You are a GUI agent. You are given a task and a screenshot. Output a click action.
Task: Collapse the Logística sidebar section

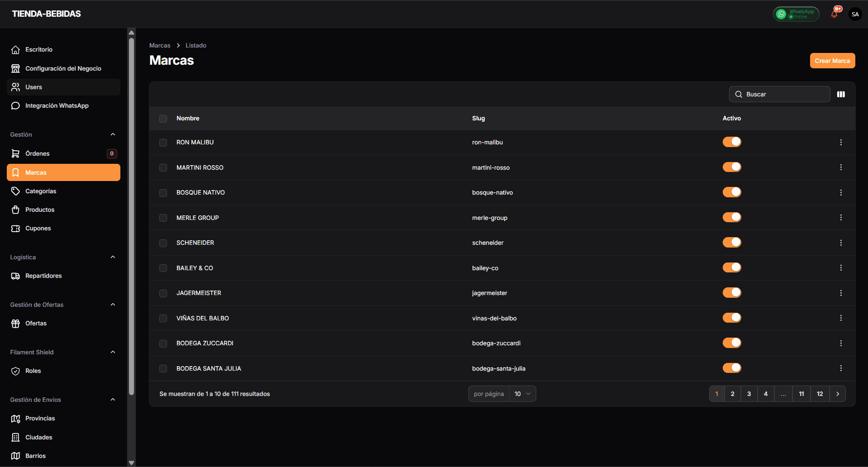[x=113, y=257]
